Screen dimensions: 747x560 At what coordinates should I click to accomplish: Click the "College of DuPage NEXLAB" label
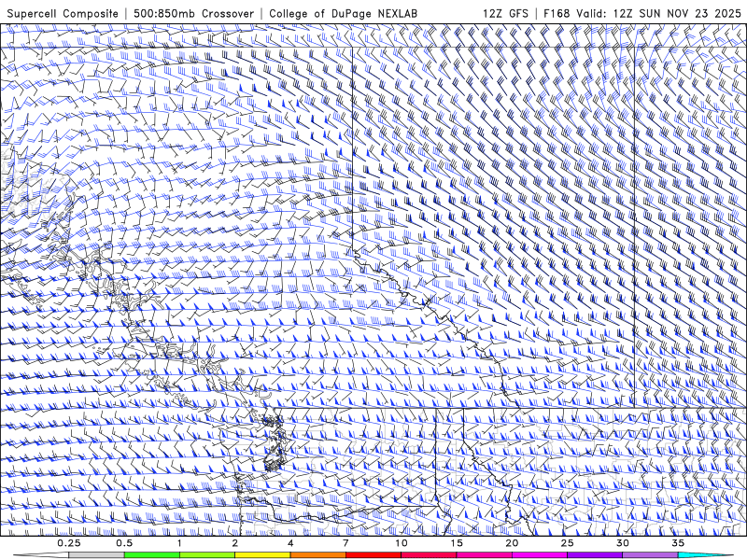pyautogui.click(x=343, y=13)
